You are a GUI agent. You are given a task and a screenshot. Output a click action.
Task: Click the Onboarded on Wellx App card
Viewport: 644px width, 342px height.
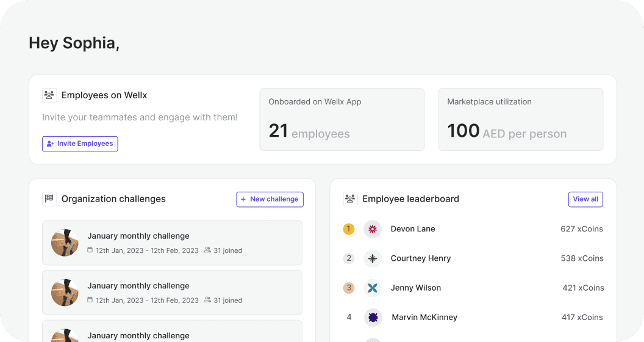pyautogui.click(x=342, y=119)
